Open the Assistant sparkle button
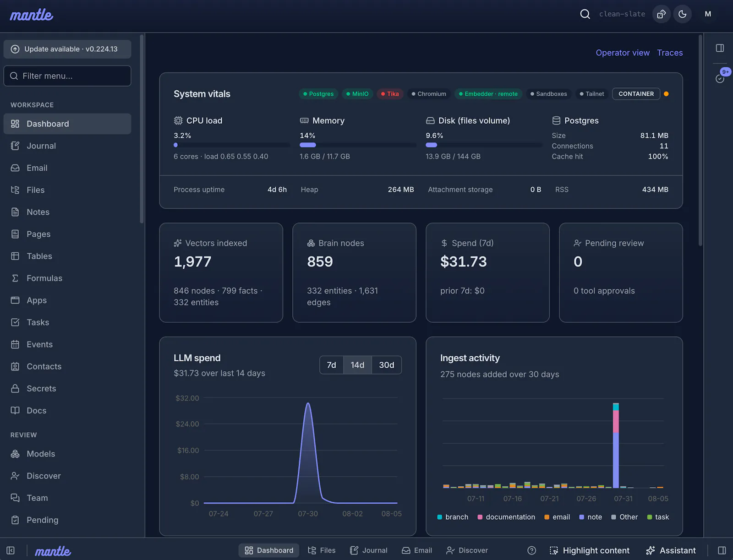Image resolution: width=733 pixels, height=560 pixels. pos(671,550)
